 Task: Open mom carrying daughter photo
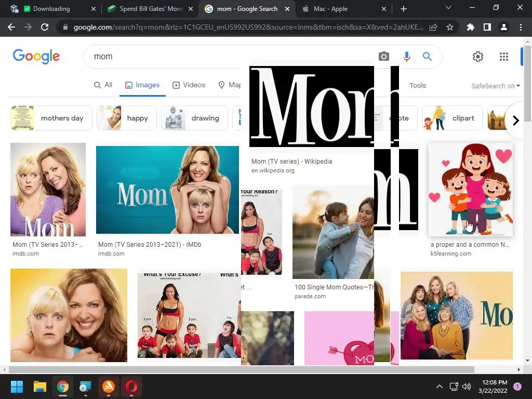(333, 232)
